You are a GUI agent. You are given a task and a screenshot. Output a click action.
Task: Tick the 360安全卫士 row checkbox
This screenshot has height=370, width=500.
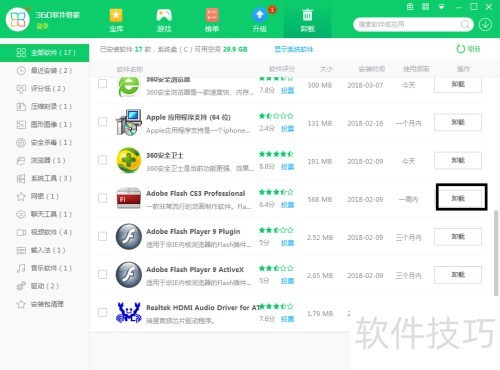pos(103,160)
